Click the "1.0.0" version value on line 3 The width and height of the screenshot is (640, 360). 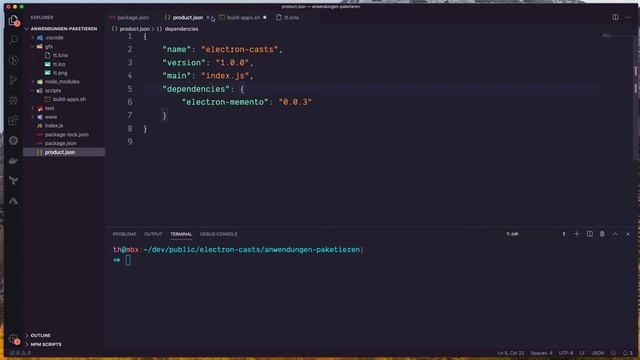pos(232,63)
